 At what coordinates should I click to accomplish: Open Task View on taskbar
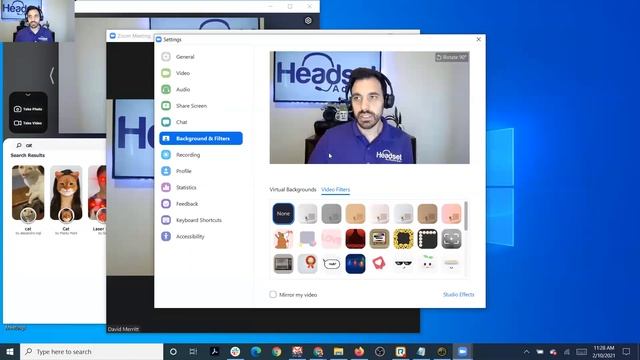(x=193, y=351)
